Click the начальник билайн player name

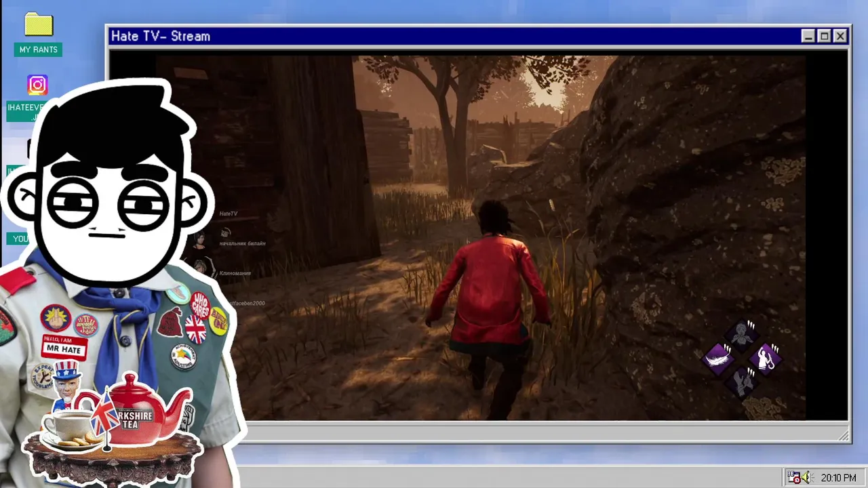pos(242,243)
